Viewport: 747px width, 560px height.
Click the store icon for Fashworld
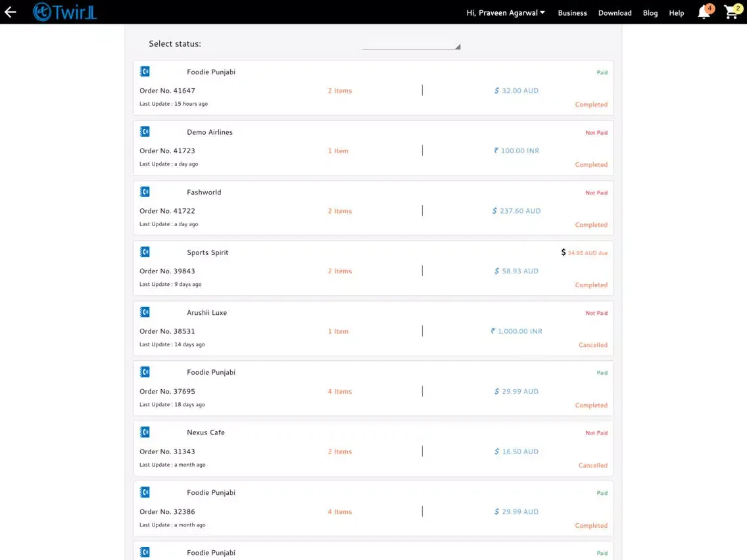point(145,191)
